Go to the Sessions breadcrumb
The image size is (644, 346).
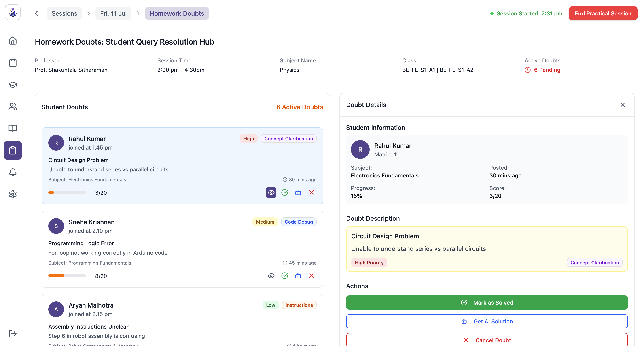click(x=64, y=13)
